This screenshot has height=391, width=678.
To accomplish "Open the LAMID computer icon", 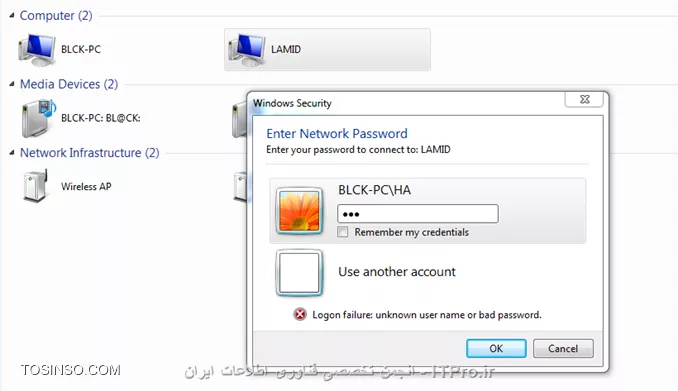I will pos(247,50).
